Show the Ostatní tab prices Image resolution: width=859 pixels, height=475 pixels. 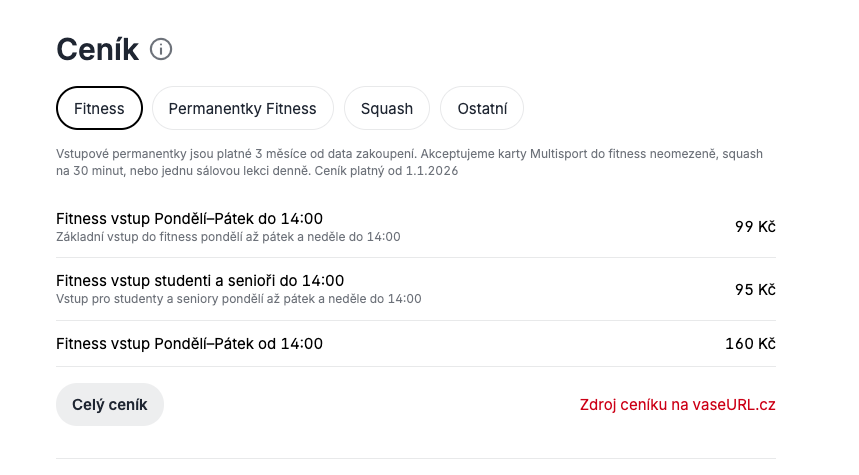pos(482,109)
